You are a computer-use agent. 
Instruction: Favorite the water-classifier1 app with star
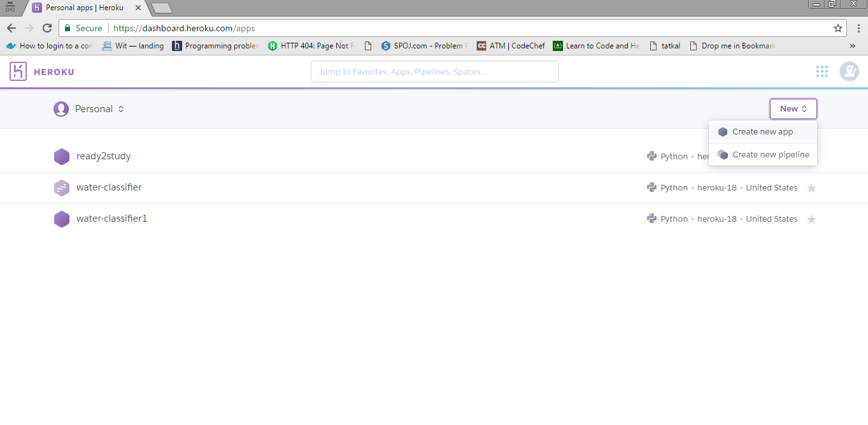click(x=811, y=219)
